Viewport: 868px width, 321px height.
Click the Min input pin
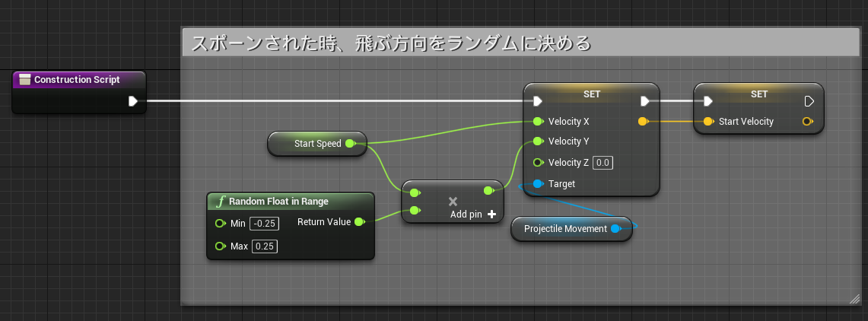coord(221,224)
